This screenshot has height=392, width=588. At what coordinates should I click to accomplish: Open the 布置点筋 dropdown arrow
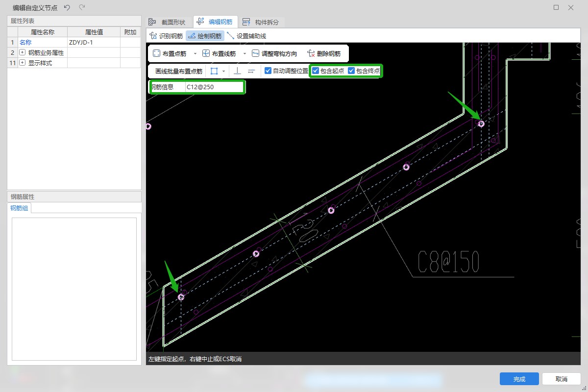point(195,53)
